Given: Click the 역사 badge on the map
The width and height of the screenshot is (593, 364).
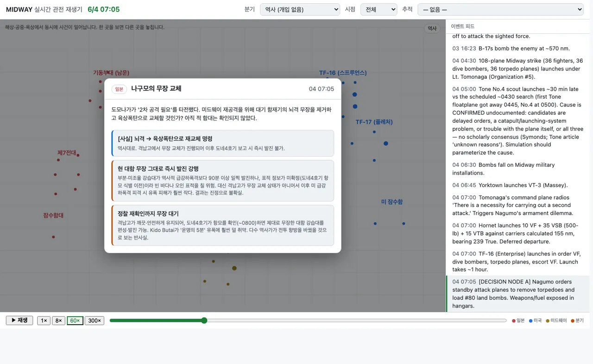Looking at the screenshot, I should (x=432, y=28).
